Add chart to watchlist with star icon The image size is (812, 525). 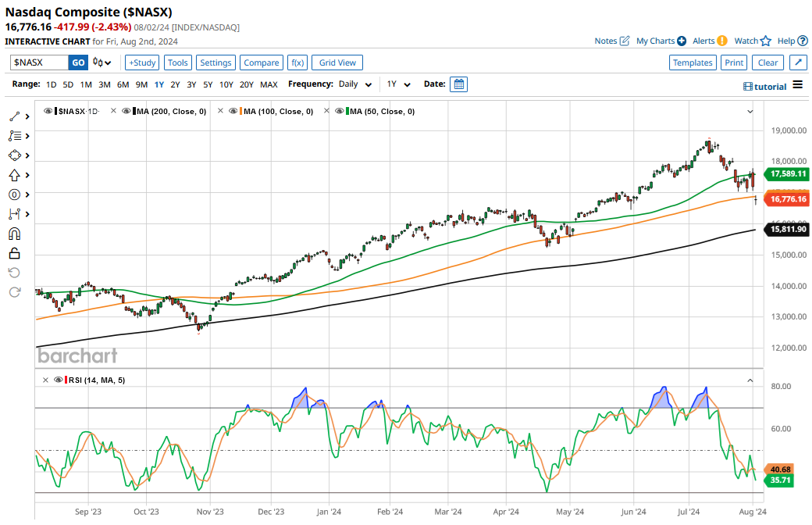(766, 41)
